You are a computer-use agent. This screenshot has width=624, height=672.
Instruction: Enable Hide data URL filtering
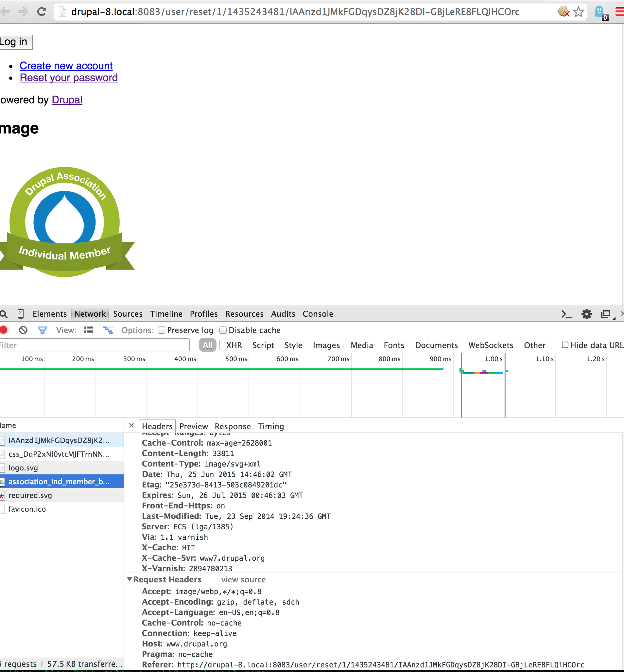click(x=565, y=345)
